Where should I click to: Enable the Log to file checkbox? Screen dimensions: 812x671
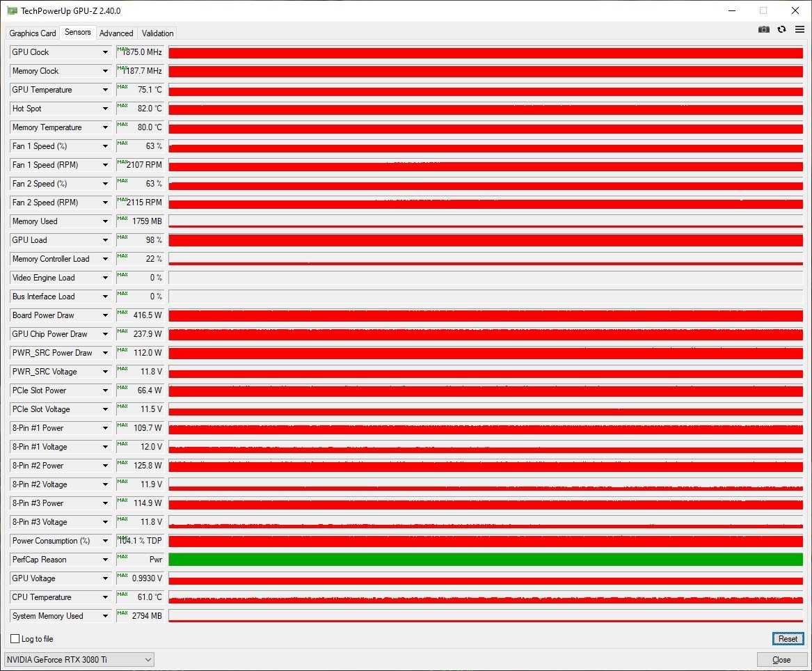tap(15, 639)
